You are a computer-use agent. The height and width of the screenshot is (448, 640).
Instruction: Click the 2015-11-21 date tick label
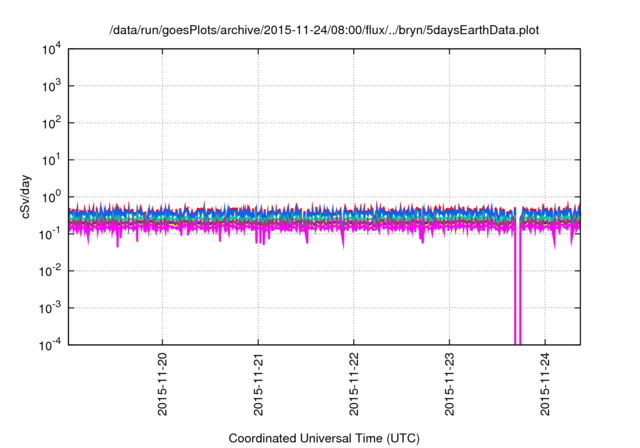258,384
